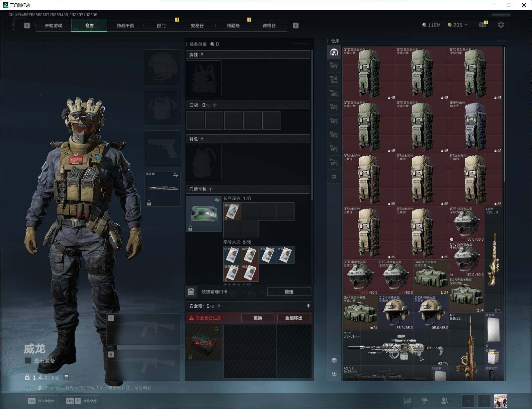Click the stack layers icon in warehouse sidebar
Screen dimensions: 532x409
(x=334, y=360)
